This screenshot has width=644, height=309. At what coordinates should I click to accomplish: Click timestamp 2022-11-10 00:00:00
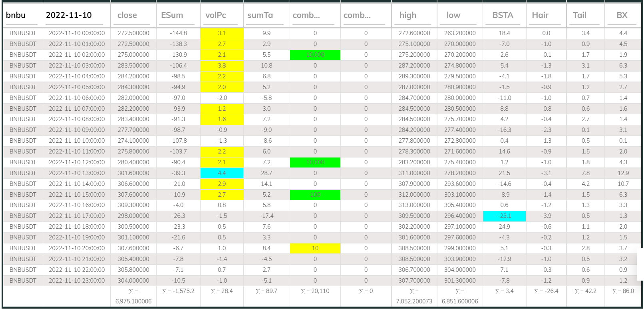77,33
